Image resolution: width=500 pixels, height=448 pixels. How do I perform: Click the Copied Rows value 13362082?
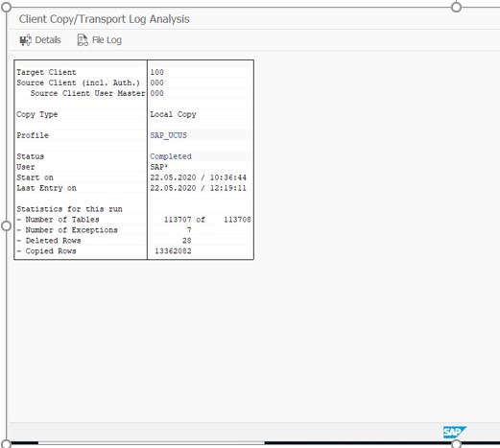pos(173,251)
